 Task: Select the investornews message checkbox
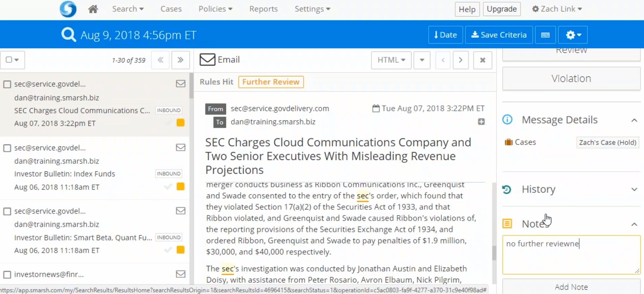pos(7,275)
